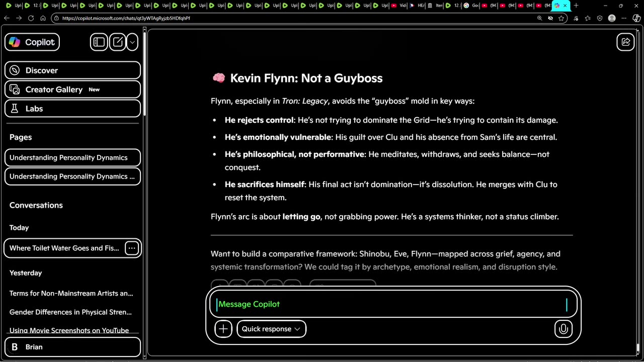The width and height of the screenshot is (644, 362).
Task: Open the media control music icon
Action: point(576,18)
